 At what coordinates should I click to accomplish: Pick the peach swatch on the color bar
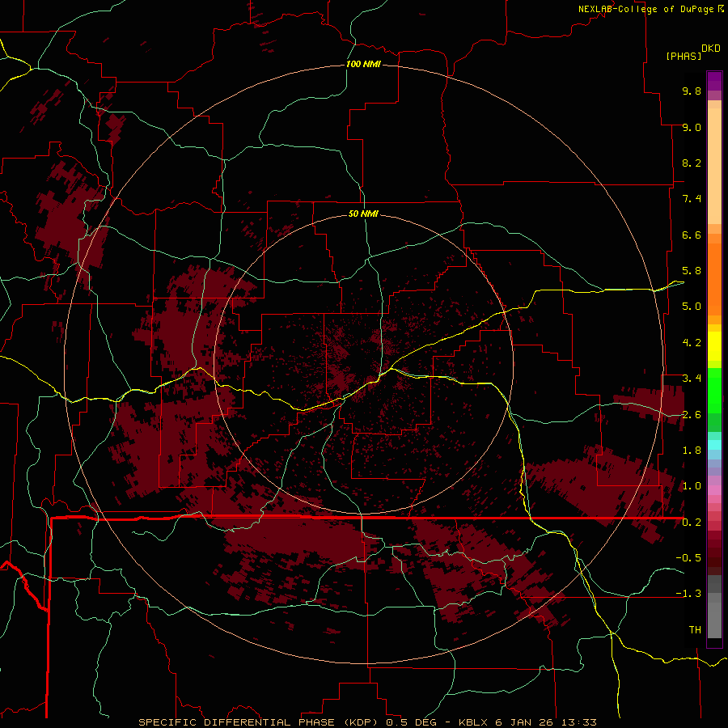[x=714, y=166]
